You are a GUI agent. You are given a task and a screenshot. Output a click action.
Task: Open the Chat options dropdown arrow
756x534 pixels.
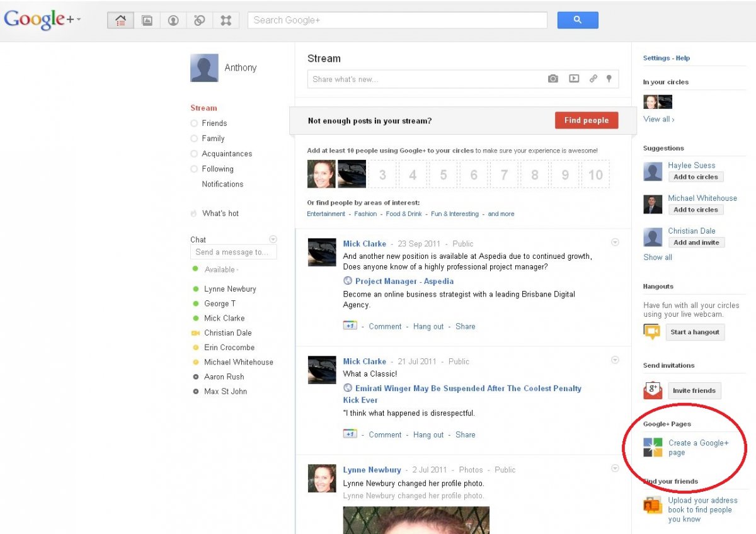pyautogui.click(x=273, y=239)
